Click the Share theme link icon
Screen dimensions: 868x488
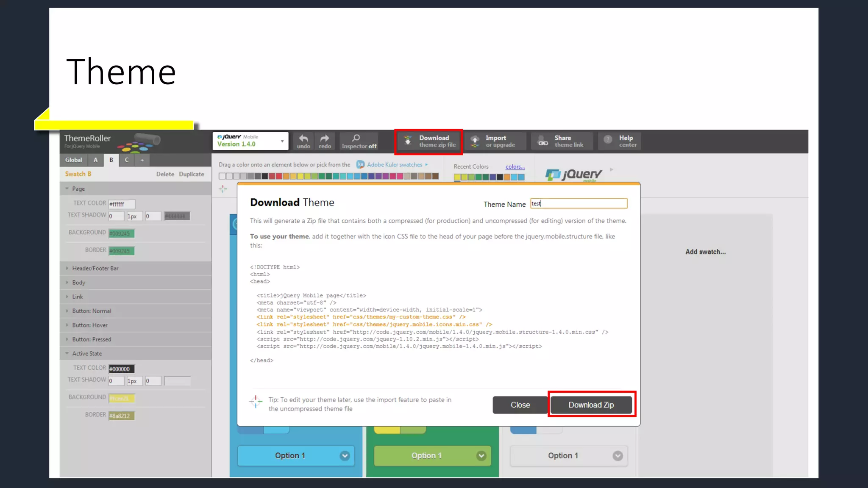click(542, 141)
